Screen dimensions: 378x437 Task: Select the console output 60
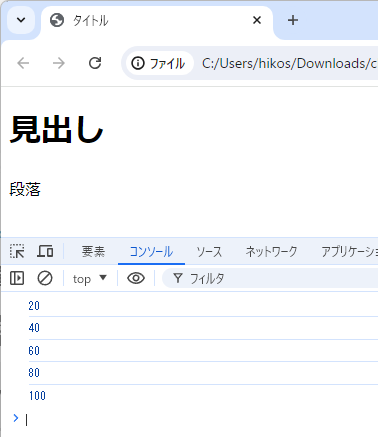click(x=34, y=351)
